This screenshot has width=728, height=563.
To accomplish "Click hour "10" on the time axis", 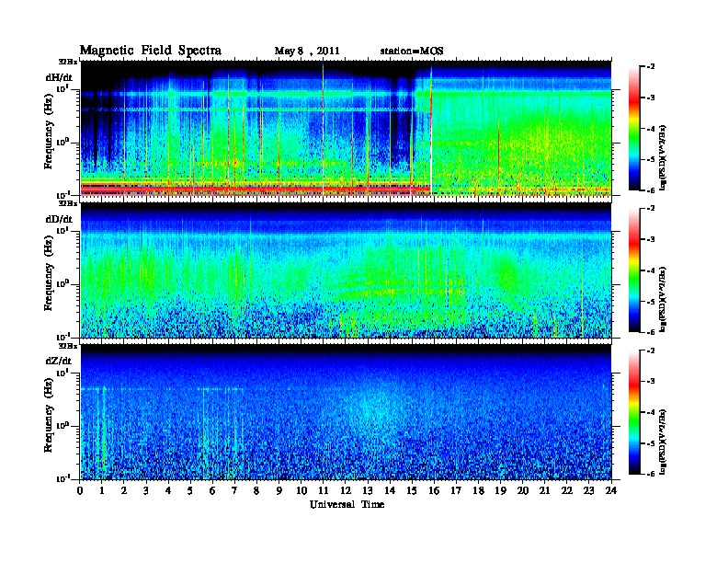I will click(x=301, y=491).
